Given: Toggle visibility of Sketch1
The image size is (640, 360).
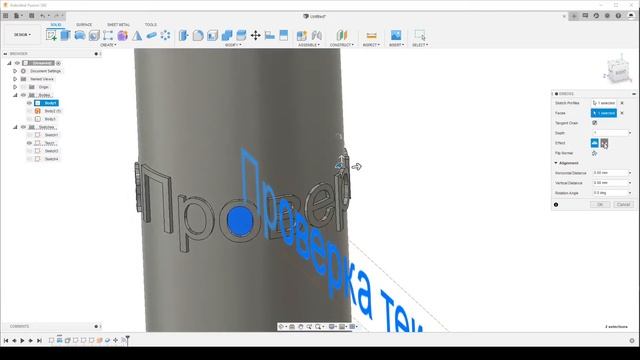Looking at the screenshot, I should [x=29, y=135].
